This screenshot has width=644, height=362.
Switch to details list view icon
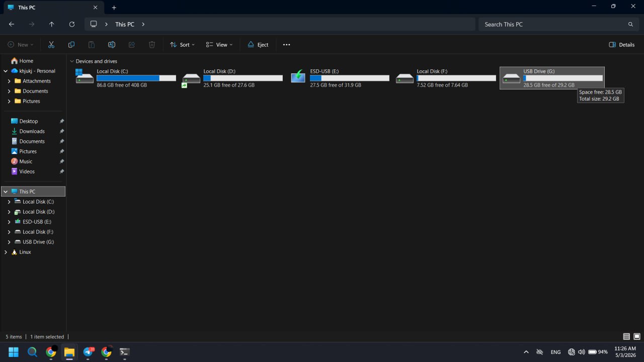(x=626, y=337)
